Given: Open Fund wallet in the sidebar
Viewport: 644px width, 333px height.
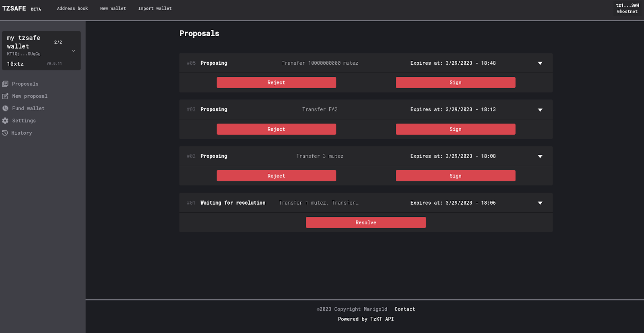Looking at the screenshot, I should 28,108.
